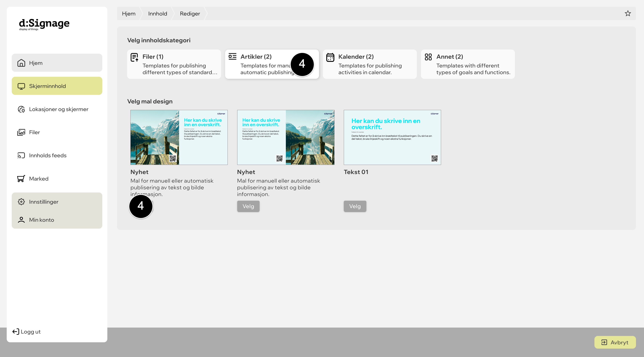The width and height of the screenshot is (644, 357).
Task: Go to Hjem breadcrumb
Action: coord(129,13)
